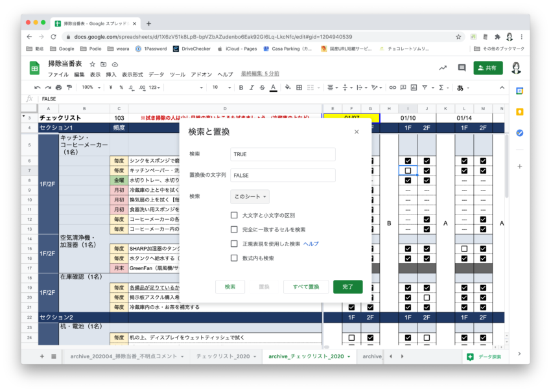Check the 完全に一致するセルを検索 option
The image size is (551, 392).
click(234, 229)
